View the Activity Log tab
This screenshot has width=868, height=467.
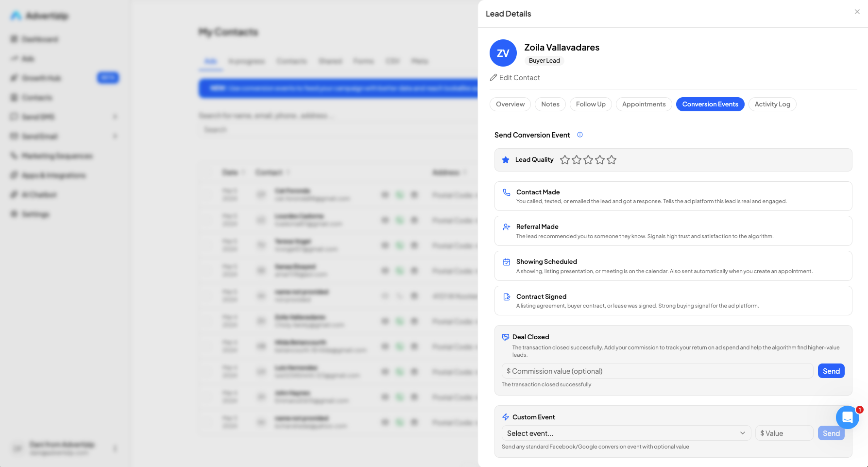772,104
